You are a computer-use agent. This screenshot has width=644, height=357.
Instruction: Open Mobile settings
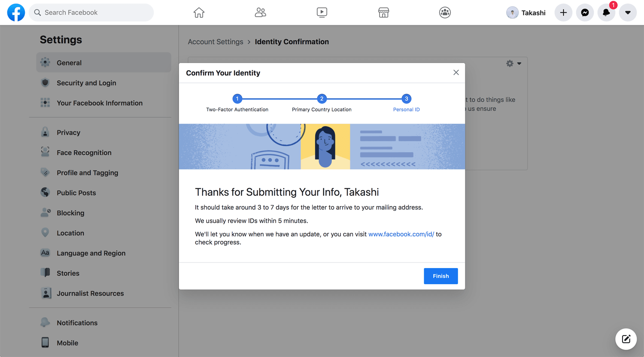(103, 343)
